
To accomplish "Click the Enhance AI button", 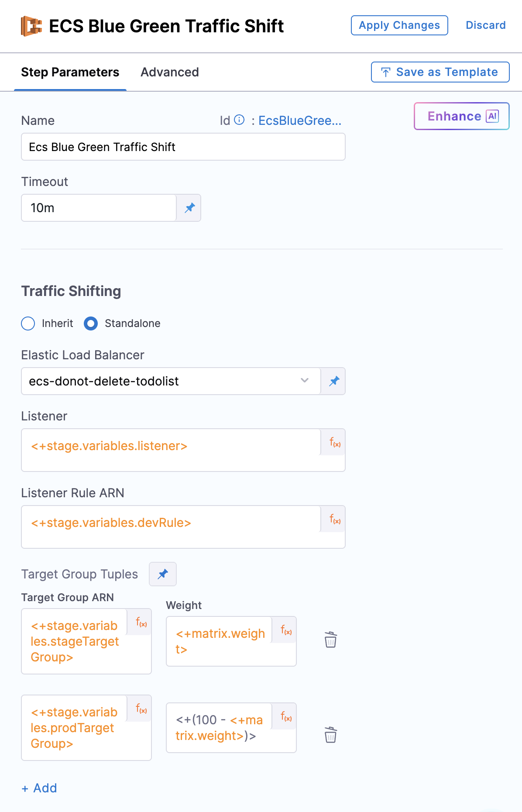I will 461,116.
